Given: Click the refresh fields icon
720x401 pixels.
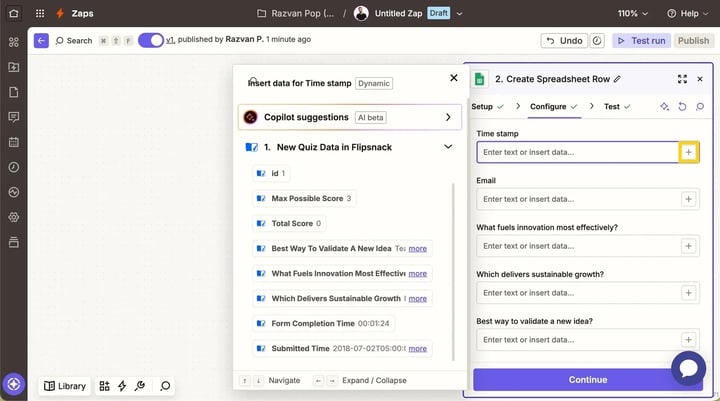Looking at the screenshot, I should 682,107.
